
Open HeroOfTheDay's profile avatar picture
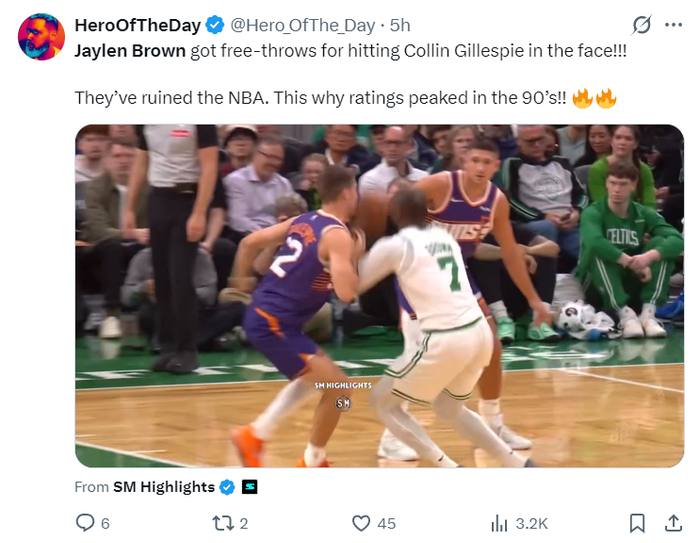point(41,37)
